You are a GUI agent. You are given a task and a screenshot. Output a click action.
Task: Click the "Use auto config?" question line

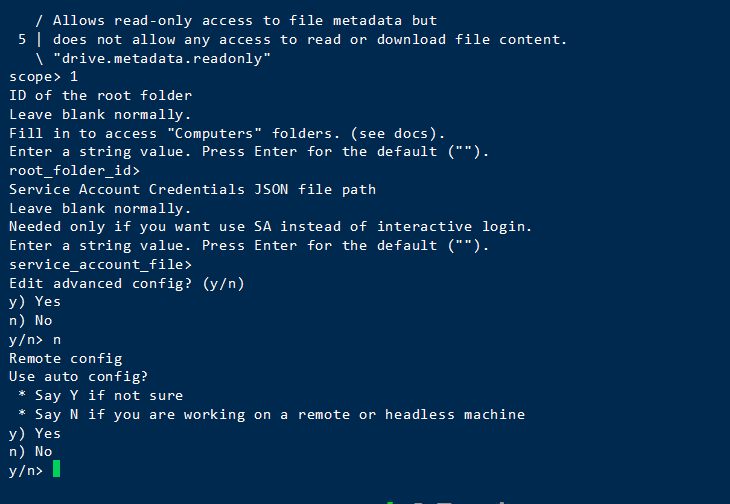[x=78, y=377]
